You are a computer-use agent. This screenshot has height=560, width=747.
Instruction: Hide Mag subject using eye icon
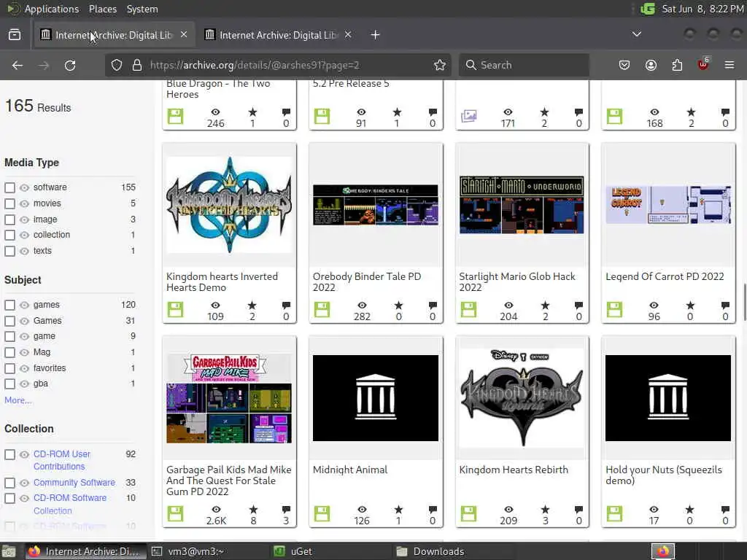click(24, 352)
